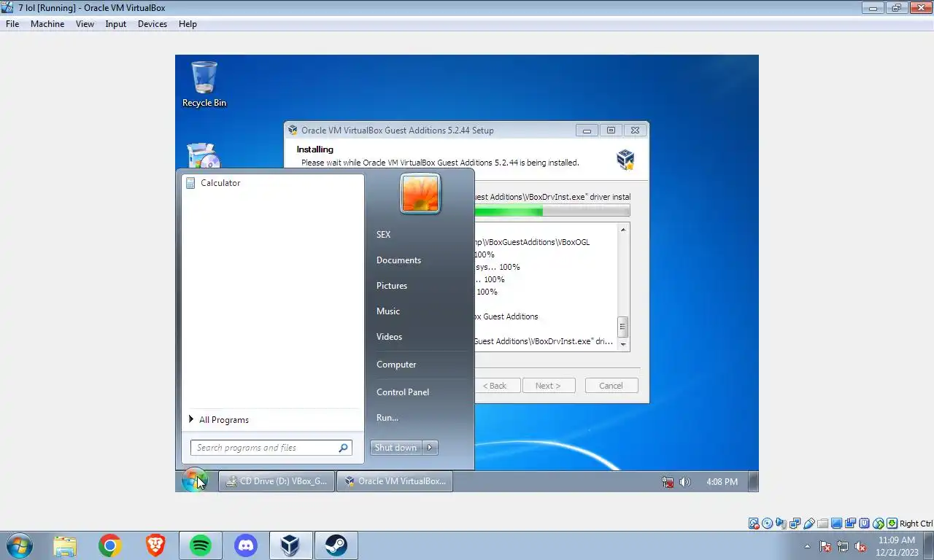Click the shared folders status icon
Viewport: 934px width, 560px height.
(x=823, y=524)
